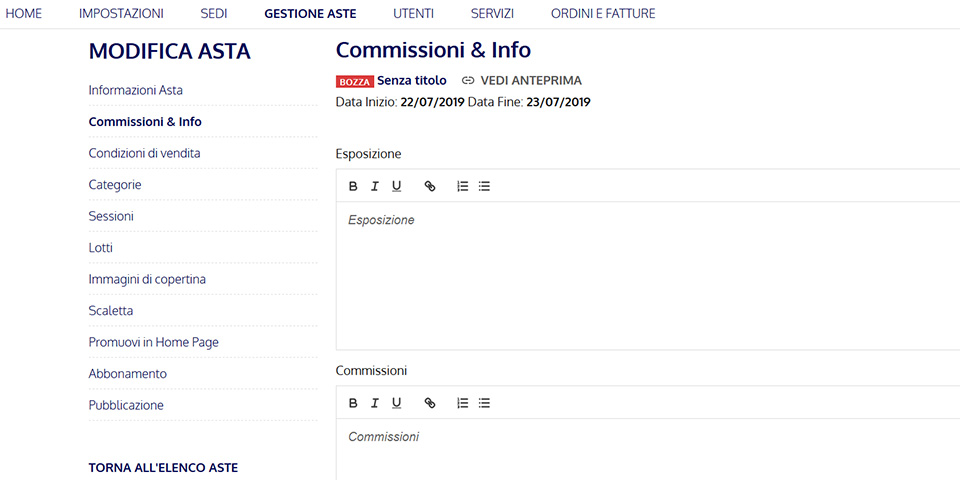This screenshot has width=960, height=480.
Task: Insert link in Commissioni editor
Action: coord(430,403)
